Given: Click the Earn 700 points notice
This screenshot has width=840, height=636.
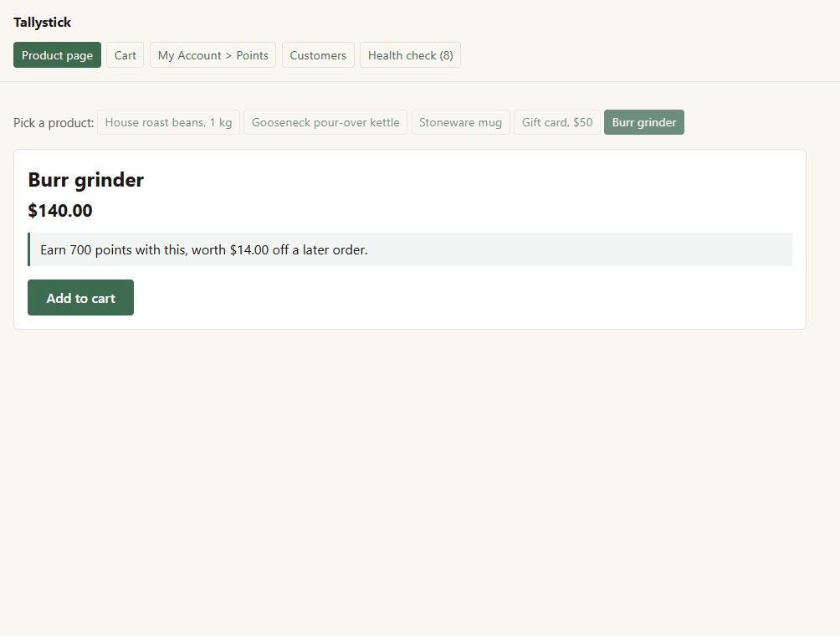Looking at the screenshot, I should [x=410, y=249].
